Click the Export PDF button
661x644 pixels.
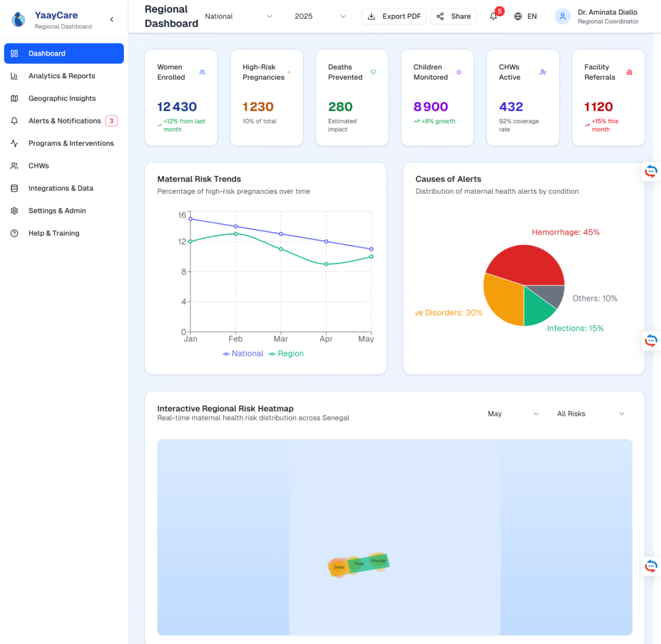coord(394,17)
